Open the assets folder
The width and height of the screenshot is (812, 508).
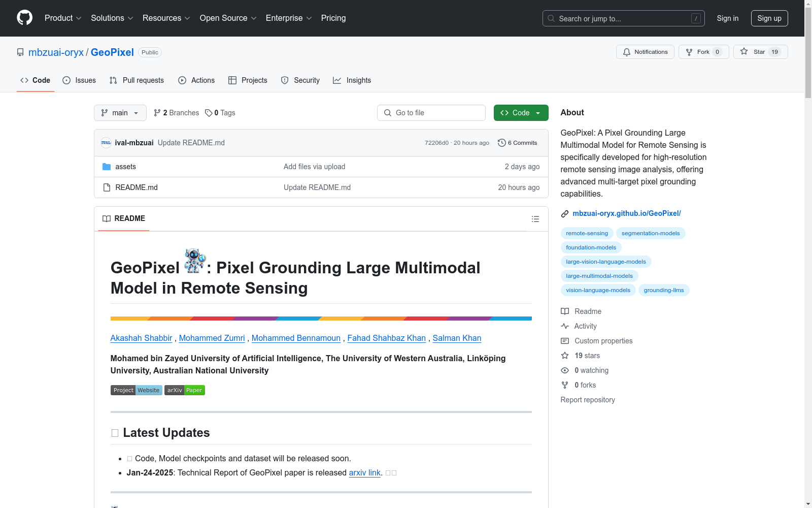(125, 167)
